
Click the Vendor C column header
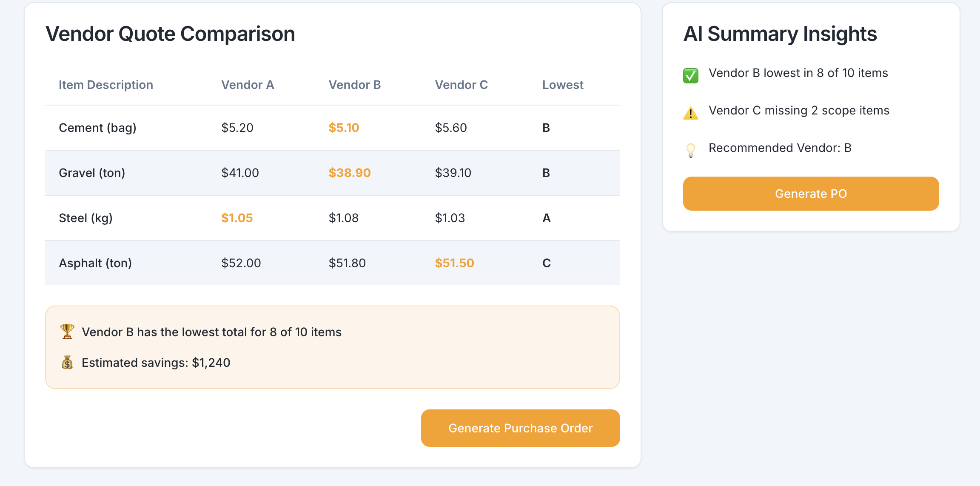click(462, 85)
